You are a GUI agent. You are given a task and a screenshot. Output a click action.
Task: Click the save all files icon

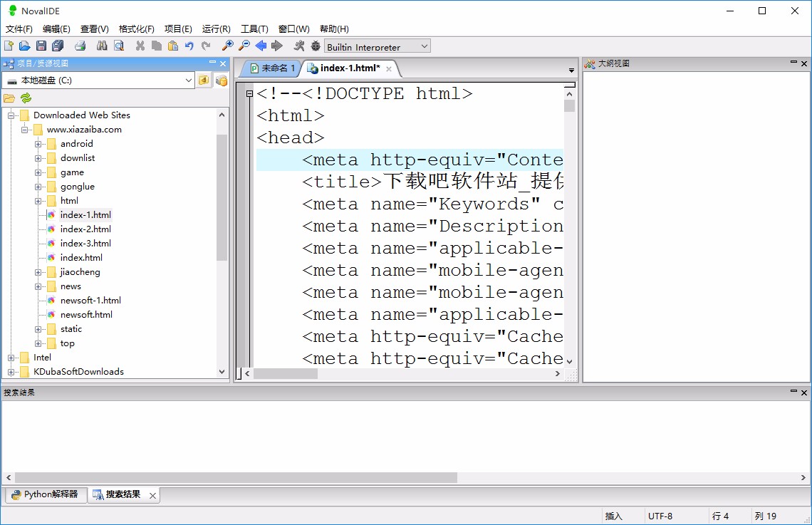click(x=58, y=46)
